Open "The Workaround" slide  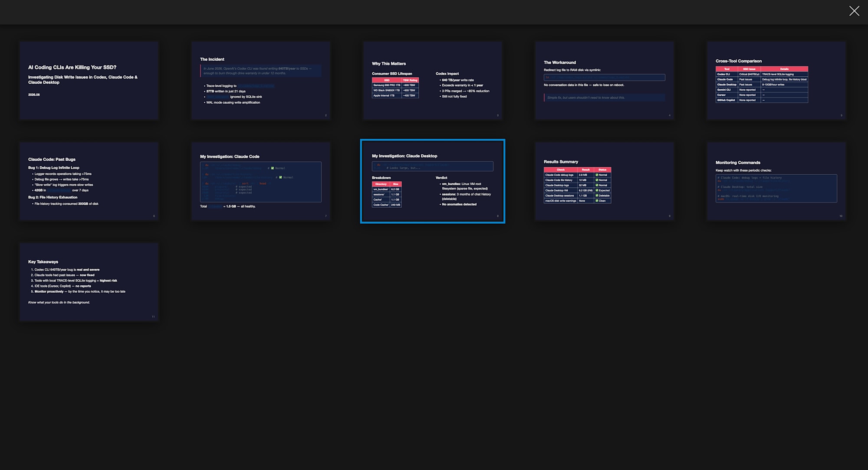(x=605, y=81)
